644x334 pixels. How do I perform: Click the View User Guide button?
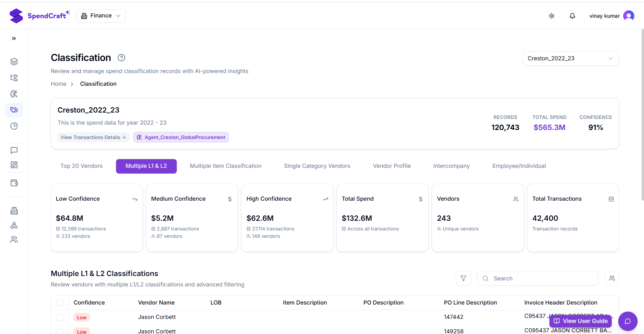[x=581, y=321]
